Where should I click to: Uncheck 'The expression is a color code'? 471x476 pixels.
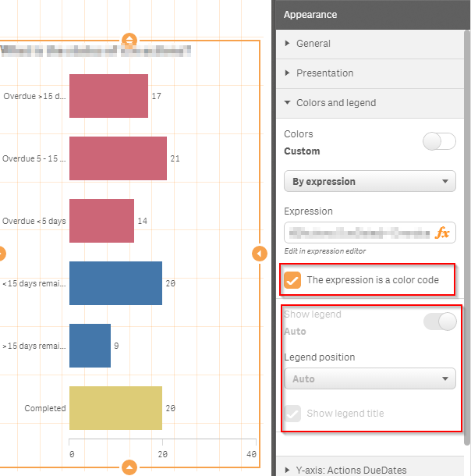pyautogui.click(x=293, y=279)
